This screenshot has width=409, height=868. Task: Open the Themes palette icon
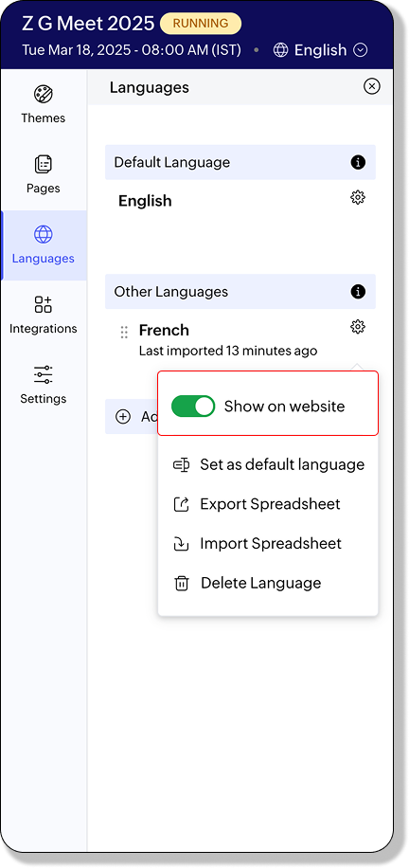pos(44,94)
